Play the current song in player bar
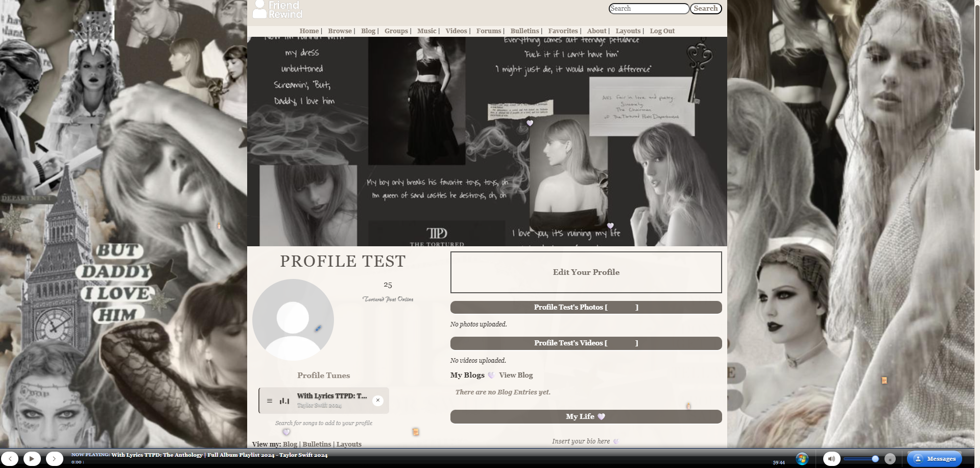This screenshot has width=980, height=468. [32, 459]
